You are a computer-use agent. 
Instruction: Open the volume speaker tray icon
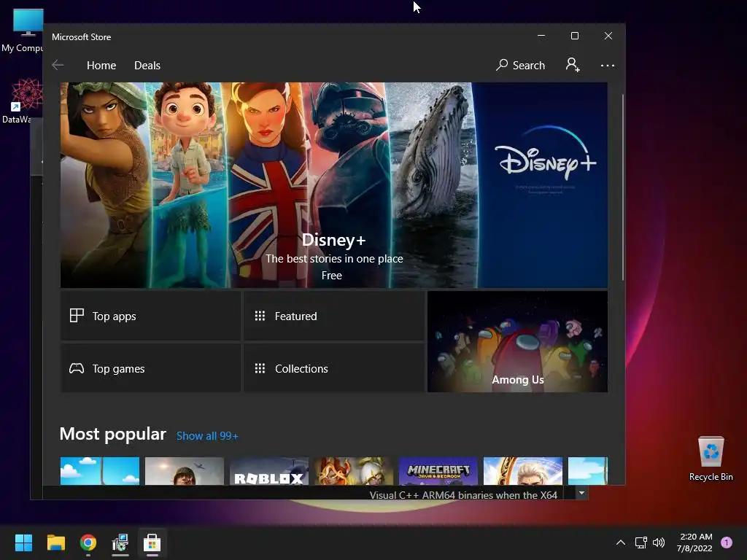coord(659,542)
